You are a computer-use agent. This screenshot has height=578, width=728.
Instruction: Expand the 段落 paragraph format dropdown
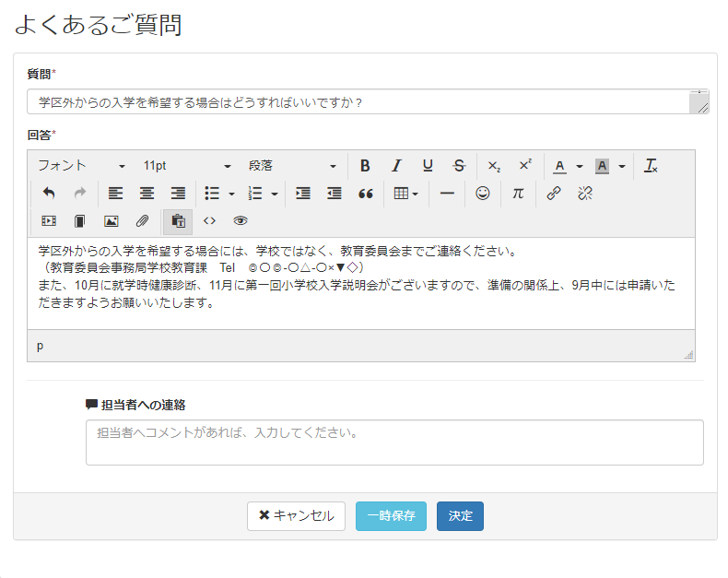[x=292, y=166]
